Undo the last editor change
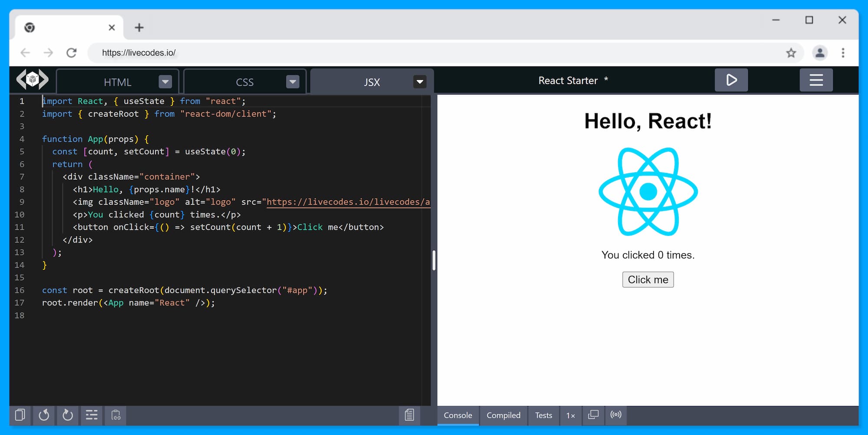This screenshot has height=435, width=868. pos(44,415)
